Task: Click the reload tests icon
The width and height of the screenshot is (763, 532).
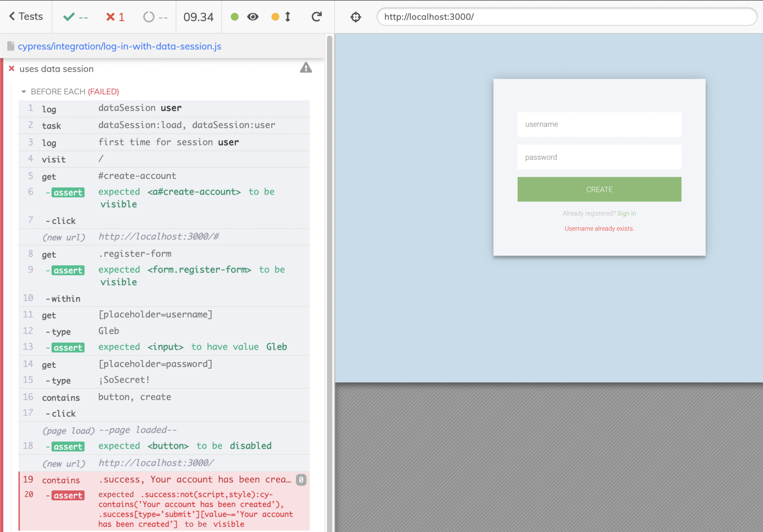Action: click(x=316, y=17)
